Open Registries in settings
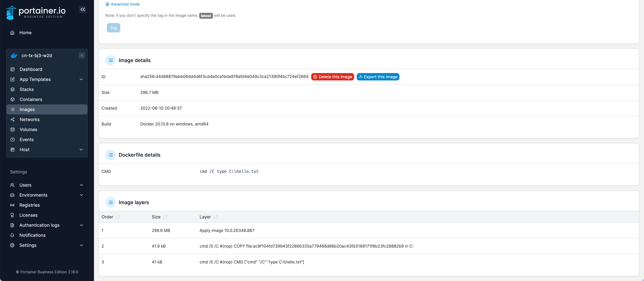 tap(47, 205)
